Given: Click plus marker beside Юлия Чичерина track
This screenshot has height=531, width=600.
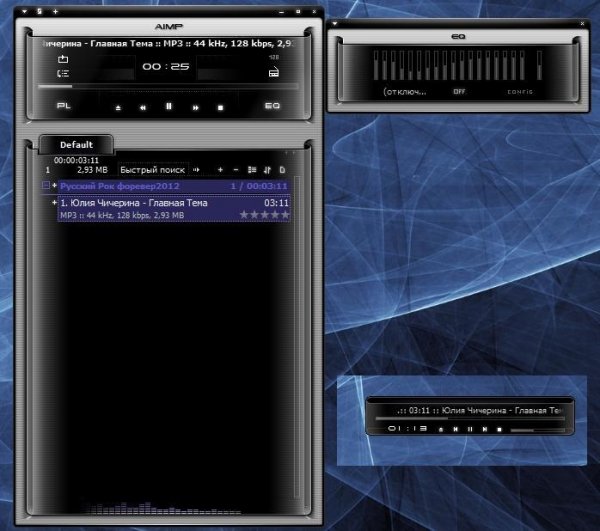Looking at the screenshot, I should coord(54,202).
